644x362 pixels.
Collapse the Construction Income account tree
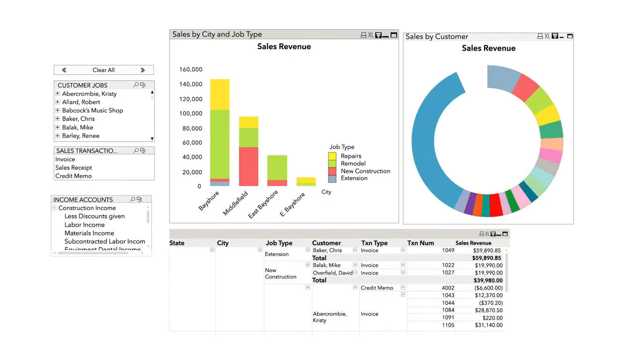point(53,208)
